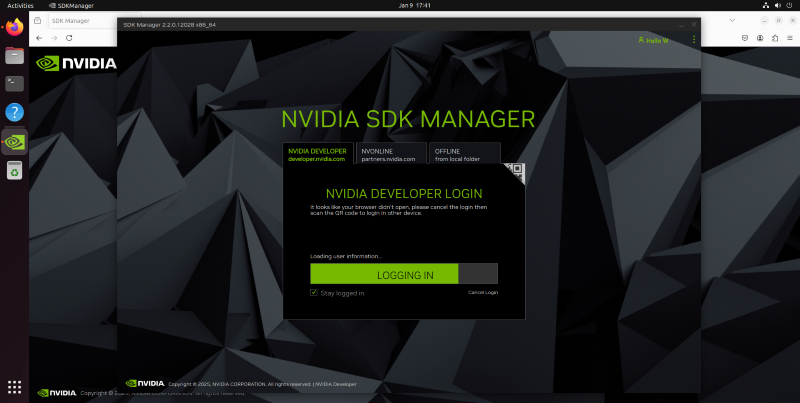Select the NVIDIA DEVELOPER login tab
Viewport: 800px width, 403px height.
tap(316, 154)
